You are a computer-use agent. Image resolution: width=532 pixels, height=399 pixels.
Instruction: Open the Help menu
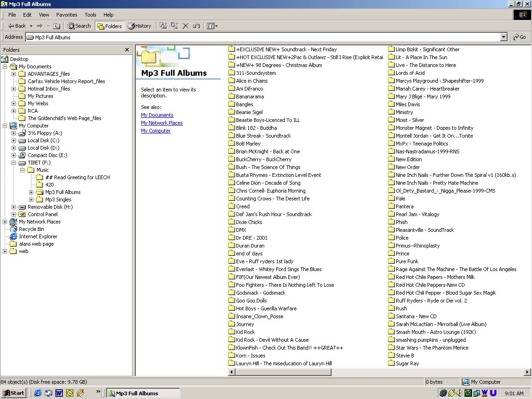click(108, 15)
